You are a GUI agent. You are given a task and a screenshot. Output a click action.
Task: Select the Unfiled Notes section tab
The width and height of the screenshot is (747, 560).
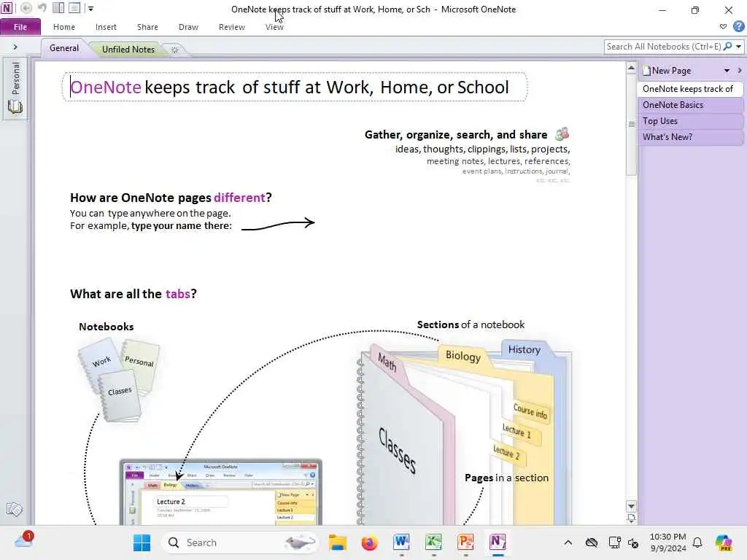tap(128, 49)
